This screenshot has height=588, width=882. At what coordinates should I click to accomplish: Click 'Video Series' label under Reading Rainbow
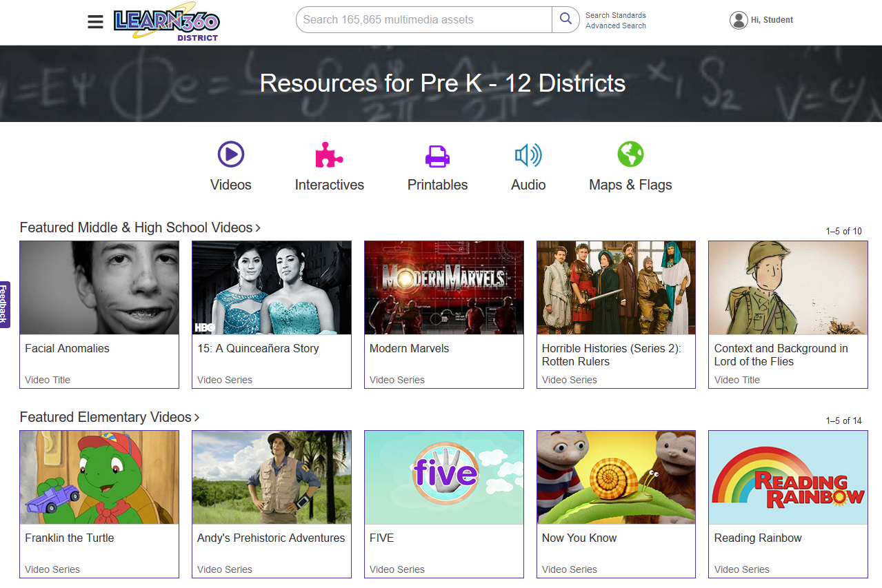click(x=742, y=569)
